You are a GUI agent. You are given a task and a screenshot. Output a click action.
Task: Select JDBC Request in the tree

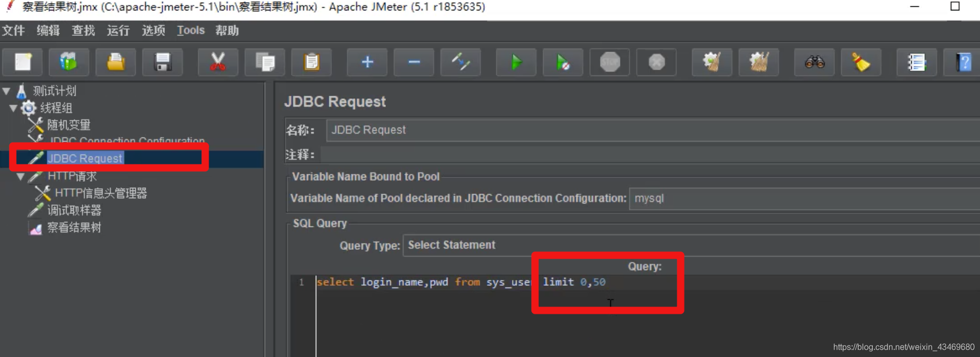coord(85,158)
